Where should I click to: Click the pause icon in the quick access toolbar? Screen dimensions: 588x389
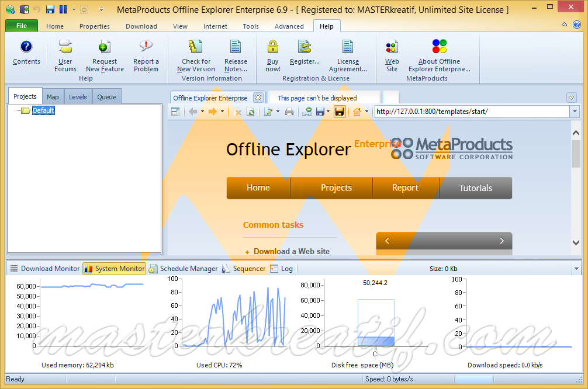(x=63, y=9)
